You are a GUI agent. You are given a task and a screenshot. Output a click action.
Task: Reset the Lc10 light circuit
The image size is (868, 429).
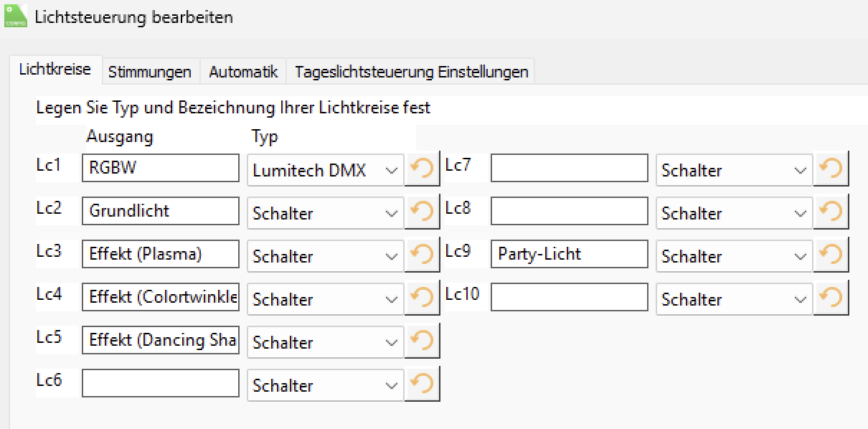pos(831,298)
